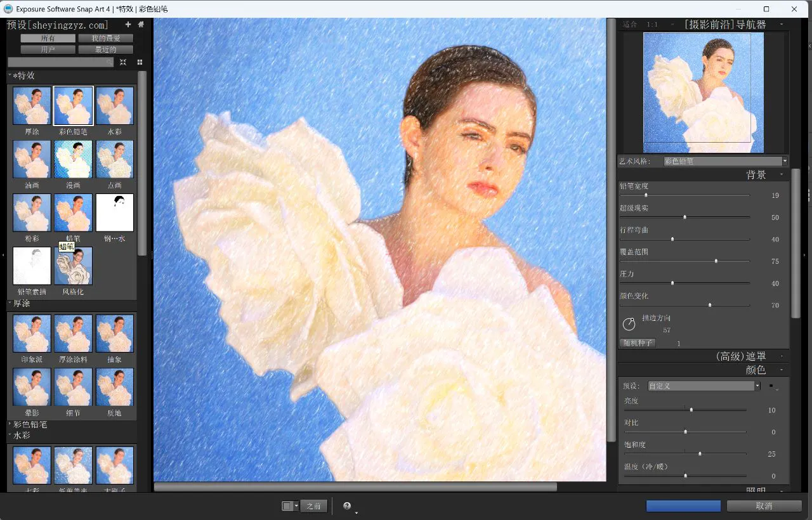Image resolution: width=812 pixels, height=520 pixels.
Task: Click 1:1 zoom in the navigator
Action: [652, 25]
